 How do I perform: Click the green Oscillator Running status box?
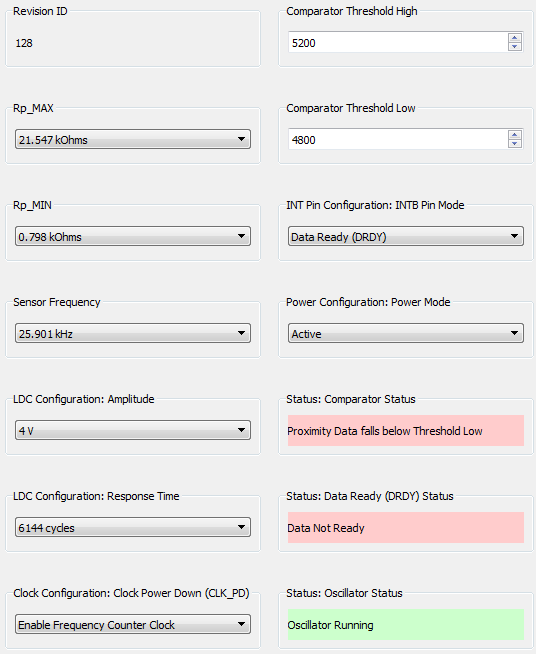(405, 624)
